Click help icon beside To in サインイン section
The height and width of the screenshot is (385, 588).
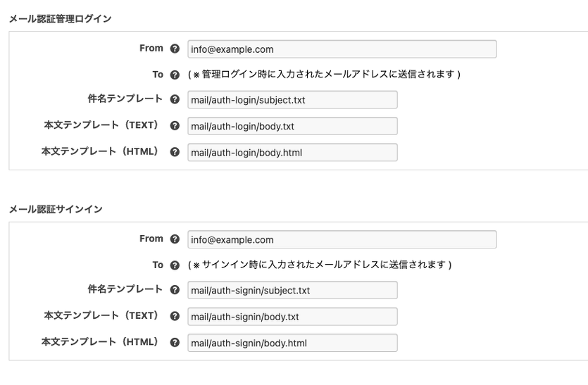pyautogui.click(x=175, y=265)
